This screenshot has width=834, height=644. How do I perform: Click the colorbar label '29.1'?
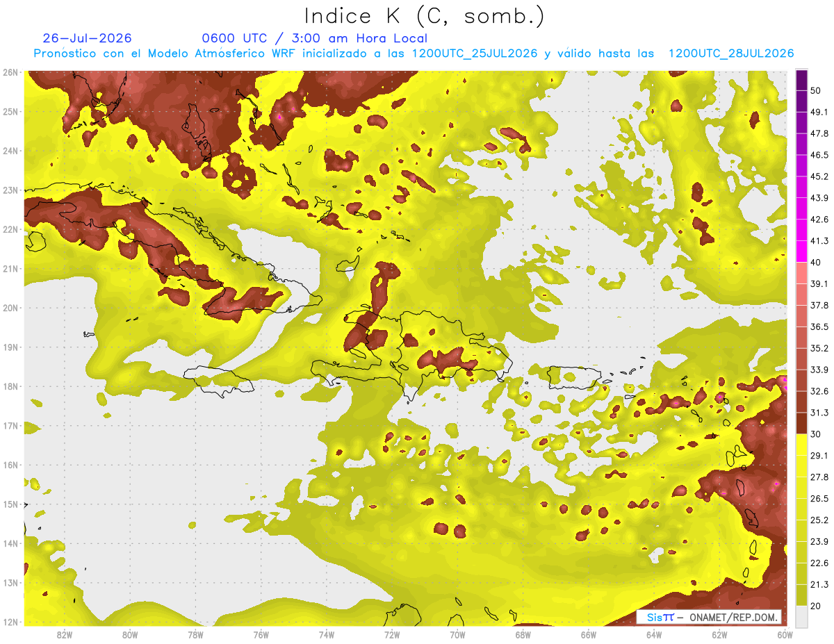(819, 456)
